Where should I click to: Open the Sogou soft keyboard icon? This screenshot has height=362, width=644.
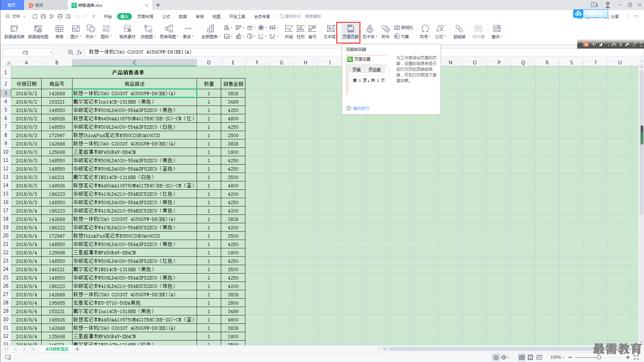click(614, 44)
